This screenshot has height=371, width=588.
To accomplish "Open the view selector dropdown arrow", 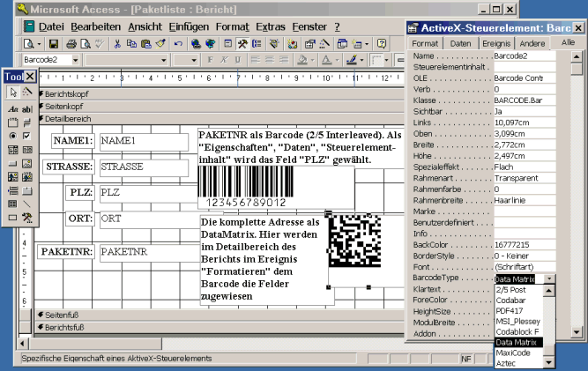I will [x=39, y=44].
